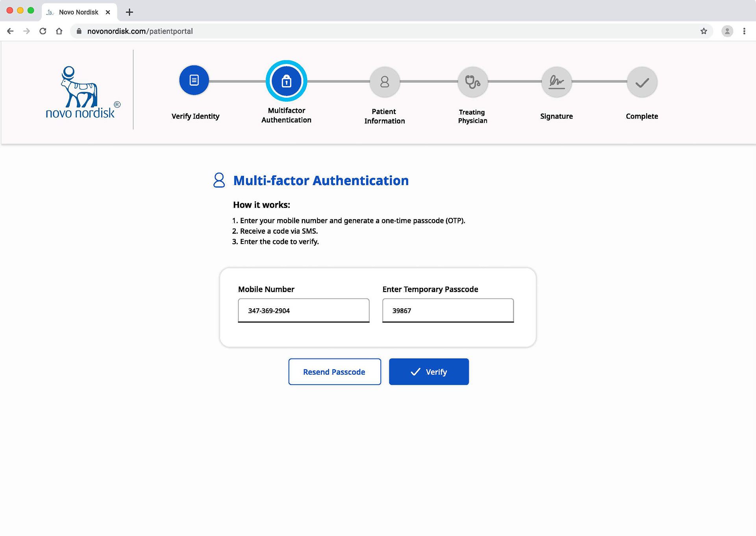Click the Enter Temporary Passcode field
This screenshot has width=756, height=536.
pos(448,311)
